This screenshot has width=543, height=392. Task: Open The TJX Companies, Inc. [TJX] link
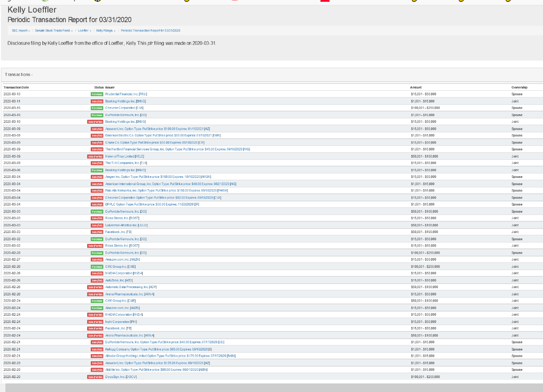pyautogui.click(x=126, y=163)
